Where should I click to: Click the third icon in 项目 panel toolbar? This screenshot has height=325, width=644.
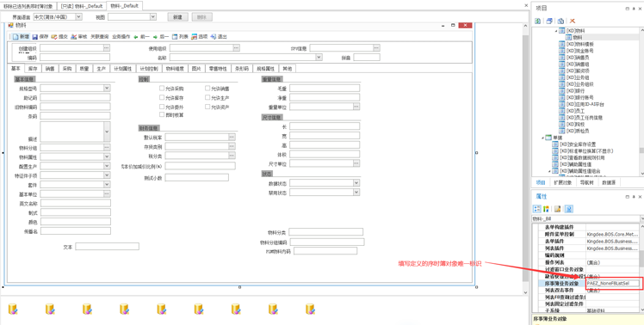tap(560, 21)
